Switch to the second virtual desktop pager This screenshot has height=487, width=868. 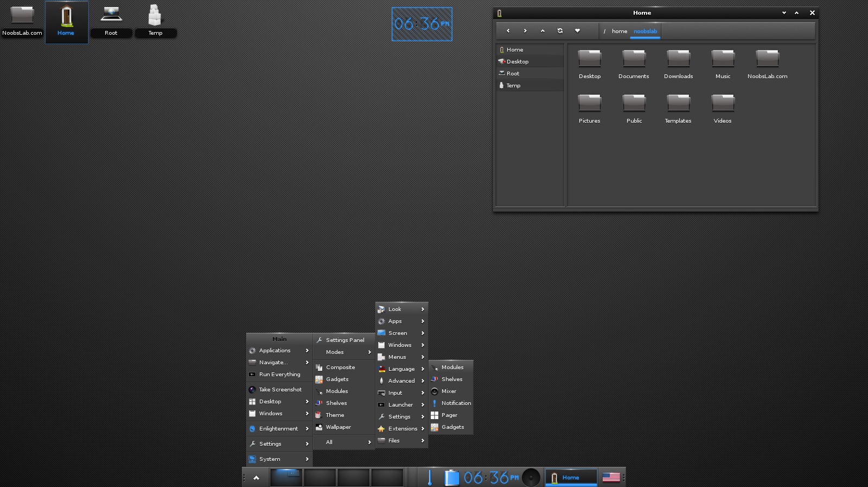(320, 477)
